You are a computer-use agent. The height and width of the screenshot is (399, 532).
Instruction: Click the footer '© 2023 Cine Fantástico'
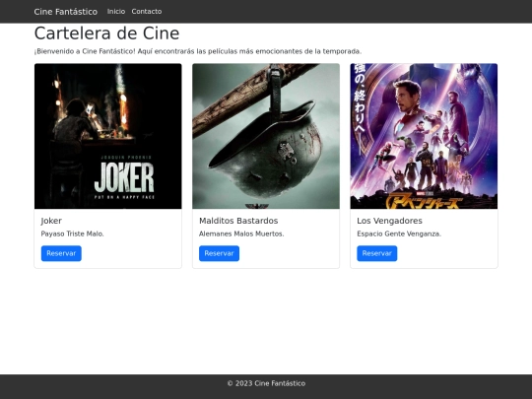[x=266, y=383]
